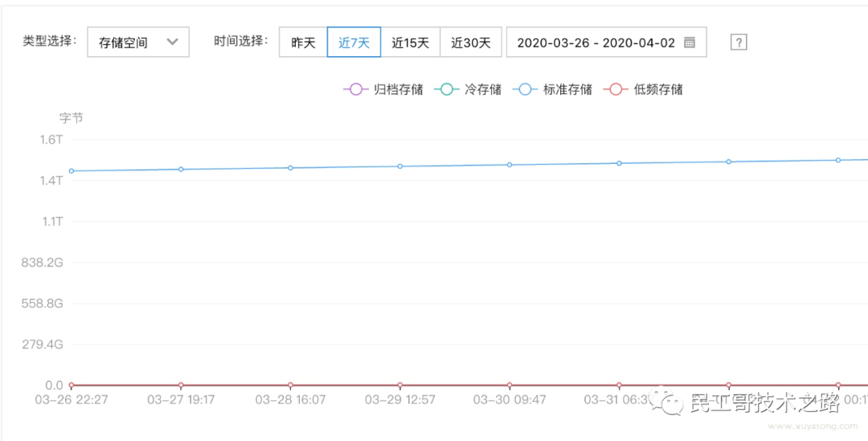Screen dimensions: 868x441
Task: Select the 近30天 time range
Action: [470, 42]
